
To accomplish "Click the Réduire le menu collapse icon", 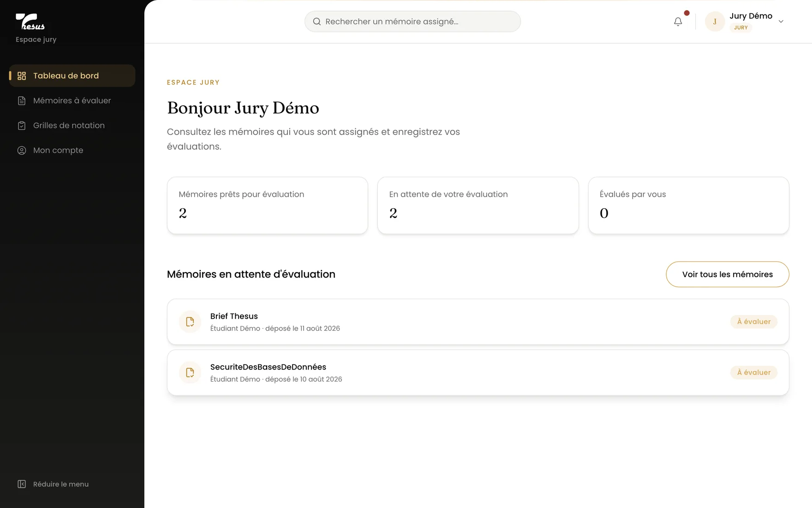I will (22, 484).
